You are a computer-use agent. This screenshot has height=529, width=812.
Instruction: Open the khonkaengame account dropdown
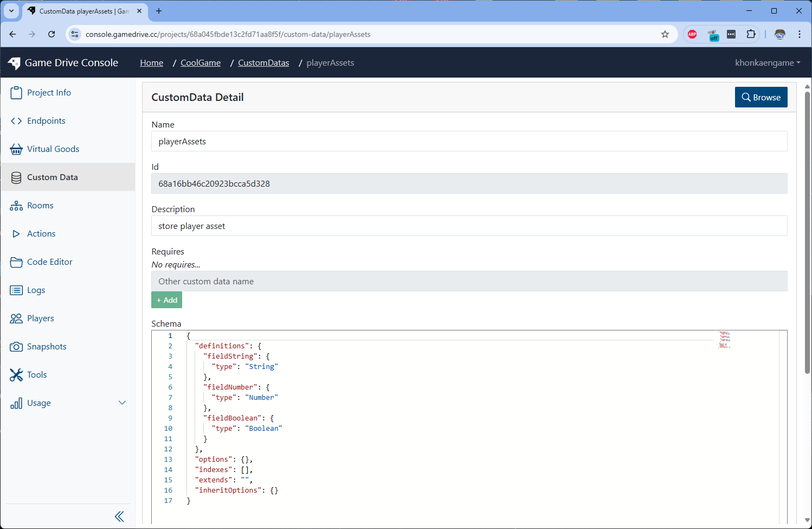767,63
